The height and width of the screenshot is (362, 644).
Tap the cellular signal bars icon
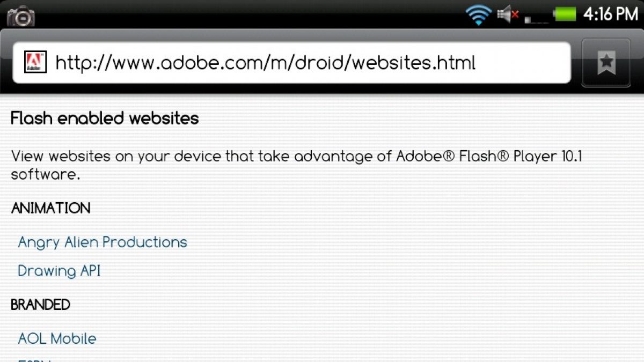pyautogui.click(x=537, y=17)
